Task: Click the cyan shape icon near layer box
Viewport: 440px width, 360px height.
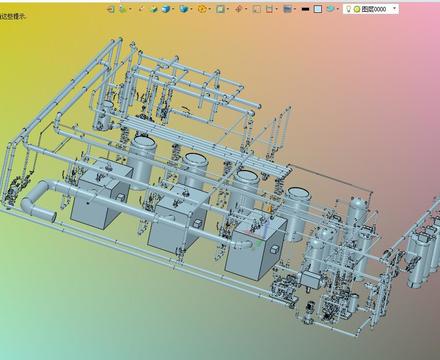Action: [330, 9]
